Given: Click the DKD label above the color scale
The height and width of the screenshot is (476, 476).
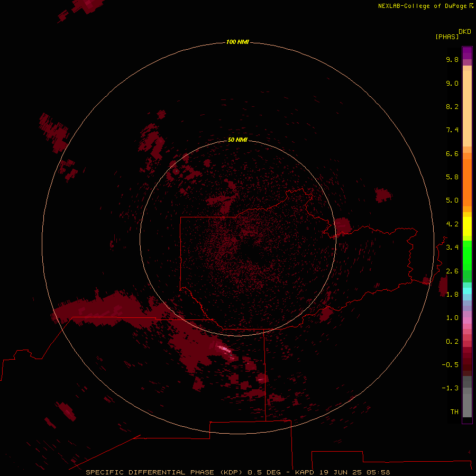Looking at the screenshot, I should point(464,31).
